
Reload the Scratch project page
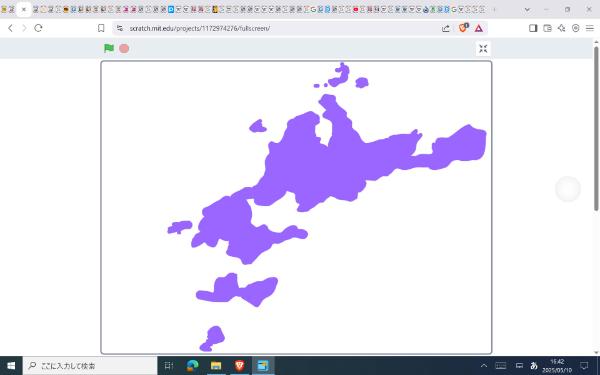38,28
